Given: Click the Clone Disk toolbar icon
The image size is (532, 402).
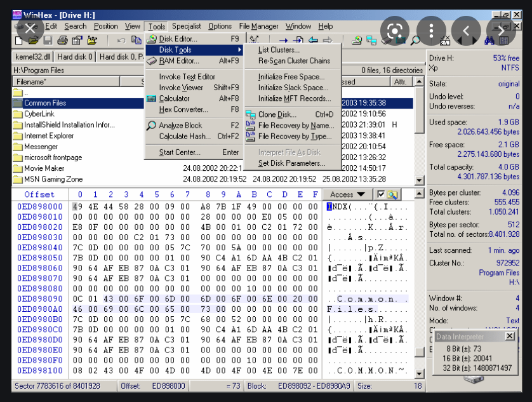Looking at the screenshot, I should 371,41.
